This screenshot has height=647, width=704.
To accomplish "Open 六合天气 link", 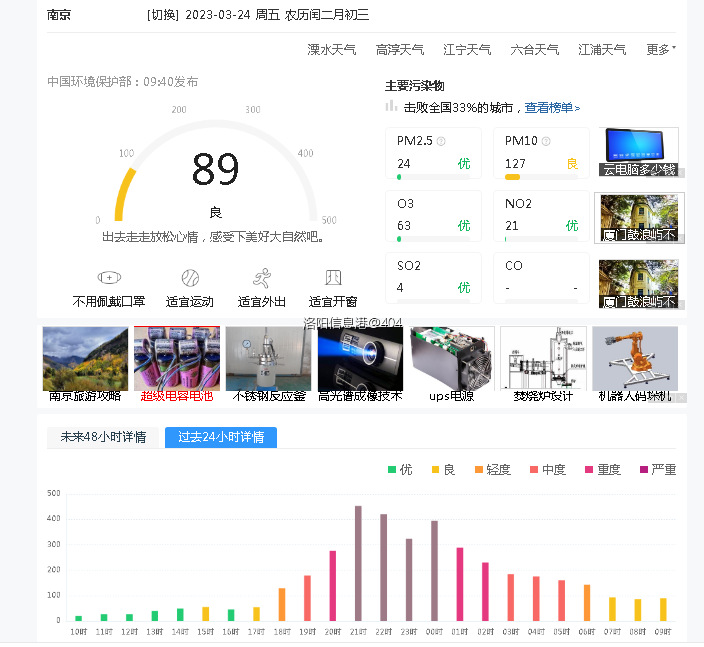I will (534, 49).
